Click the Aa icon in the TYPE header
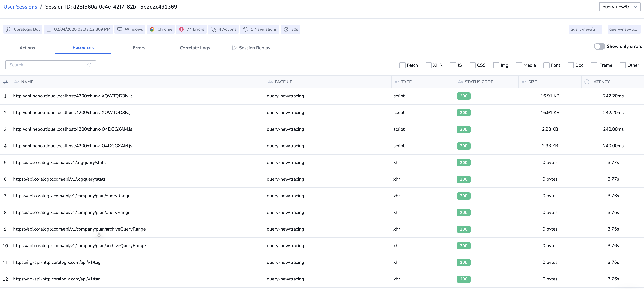 [397, 82]
